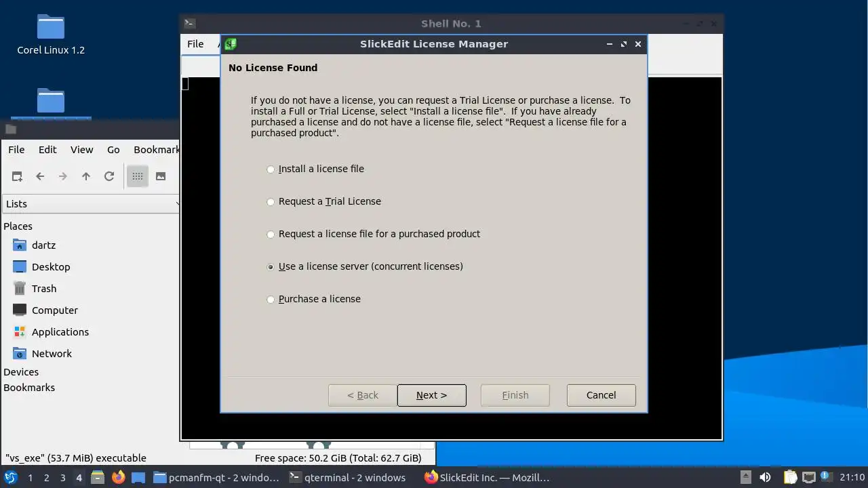Go back with the left arrow in file manager
The height and width of the screenshot is (488, 868).
click(40, 176)
